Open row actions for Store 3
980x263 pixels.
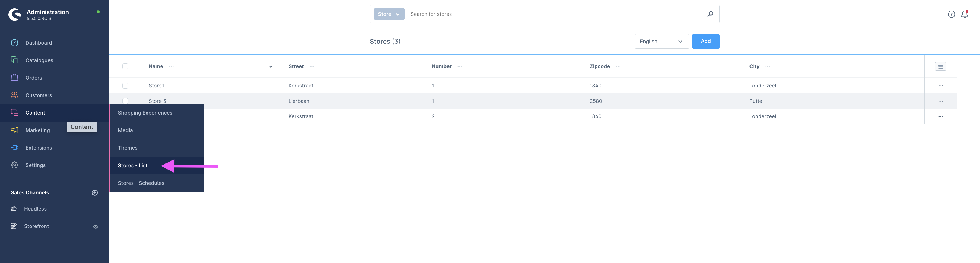coord(940,101)
